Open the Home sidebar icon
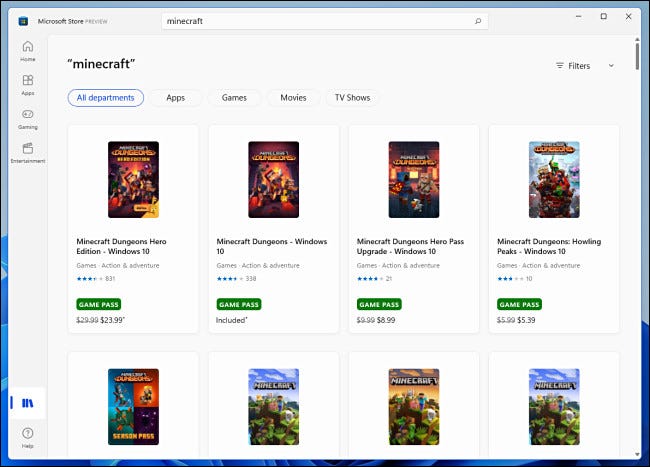This screenshot has height=467, width=650. click(27, 48)
